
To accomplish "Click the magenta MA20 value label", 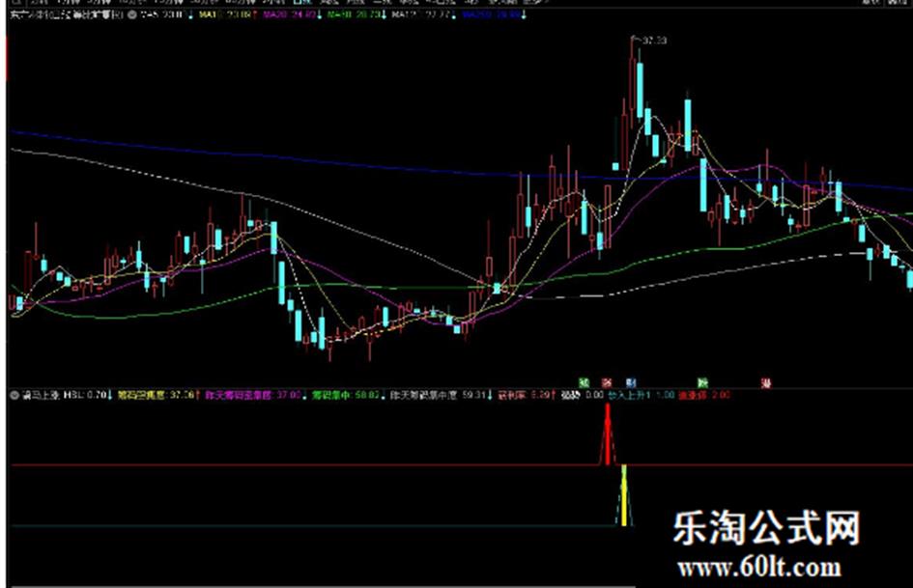I will pyautogui.click(x=292, y=14).
